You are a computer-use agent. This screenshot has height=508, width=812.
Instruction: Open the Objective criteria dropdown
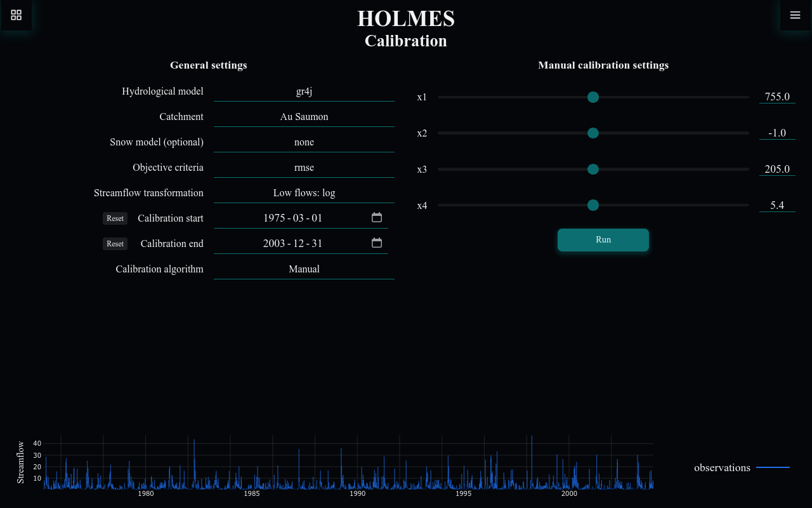click(304, 167)
